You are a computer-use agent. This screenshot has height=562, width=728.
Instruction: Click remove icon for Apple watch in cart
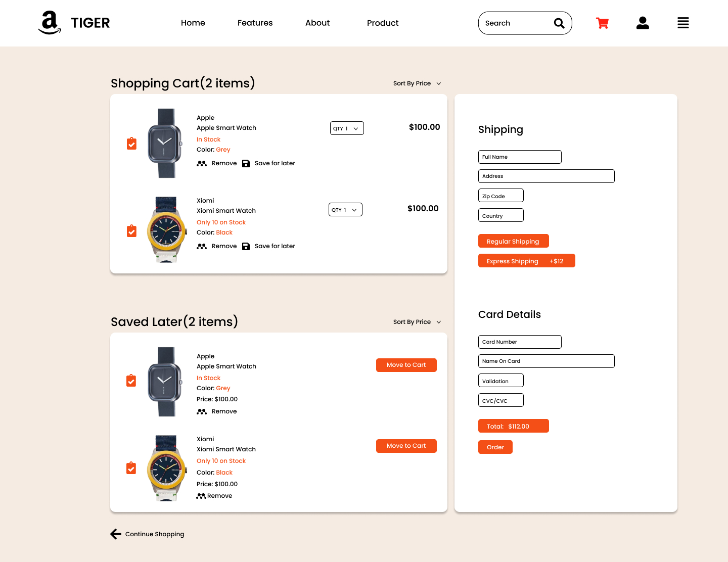point(202,163)
